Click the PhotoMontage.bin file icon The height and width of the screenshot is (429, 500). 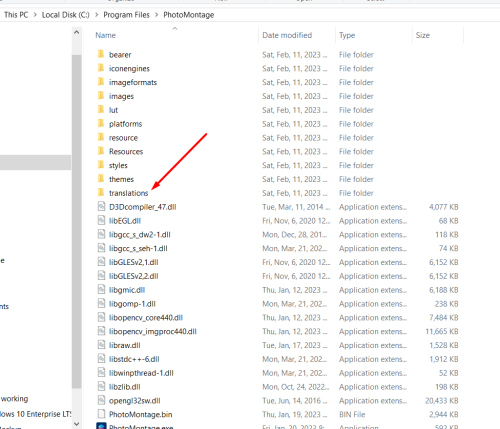[x=101, y=414]
